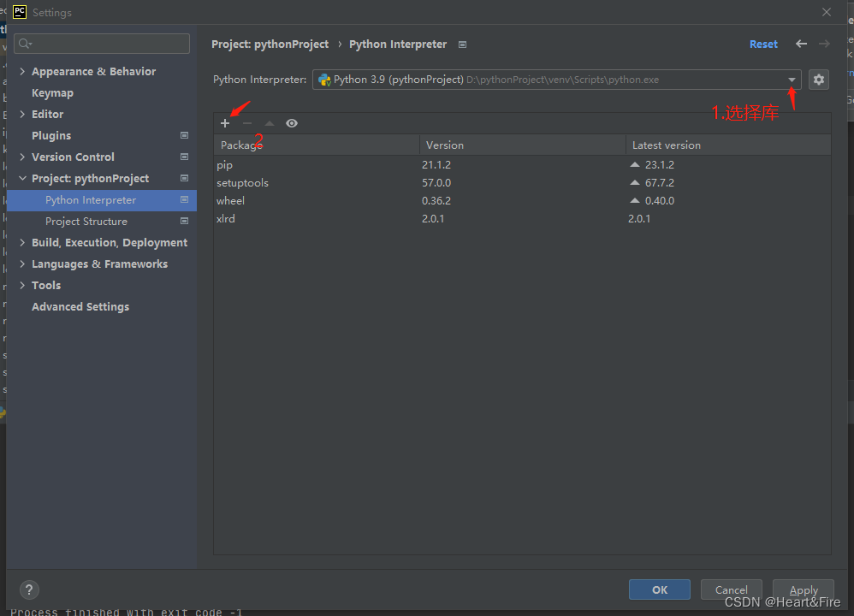The width and height of the screenshot is (854, 616).
Task: Click Project: pythonProject breadcrumb
Action: 270,44
